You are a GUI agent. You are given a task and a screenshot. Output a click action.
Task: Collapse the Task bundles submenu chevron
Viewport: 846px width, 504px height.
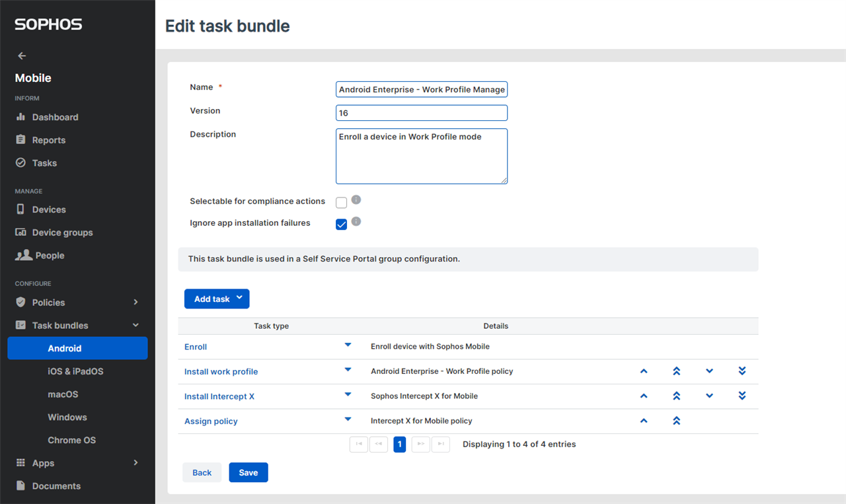[135, 325]
